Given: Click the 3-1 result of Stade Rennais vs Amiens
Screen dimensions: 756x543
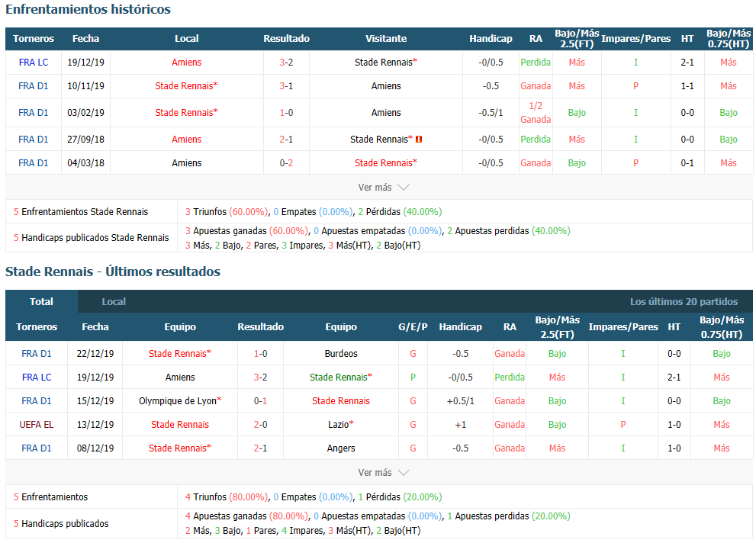Looking at the screenshot, I should coord(286,85).
